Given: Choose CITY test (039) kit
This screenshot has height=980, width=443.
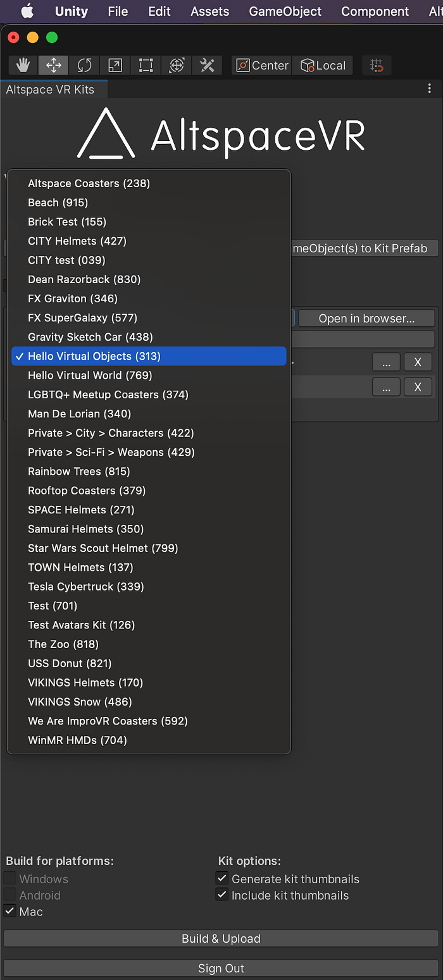Looking at the screenshot, I should [x=149, y=260].
